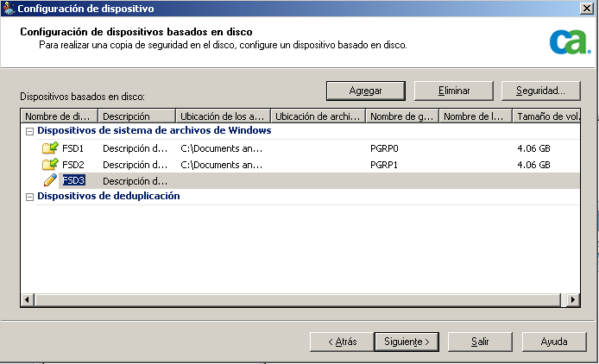This screenshot has width=599, height=364.
Task: Click the Ubicación de archi... column header
Action: click(x=318, y=116)
